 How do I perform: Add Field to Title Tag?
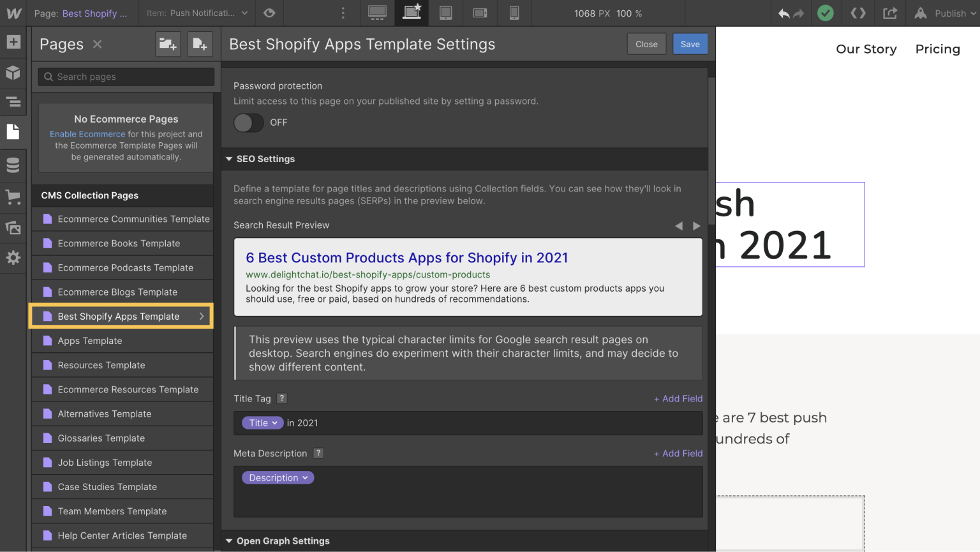[678, 399]
